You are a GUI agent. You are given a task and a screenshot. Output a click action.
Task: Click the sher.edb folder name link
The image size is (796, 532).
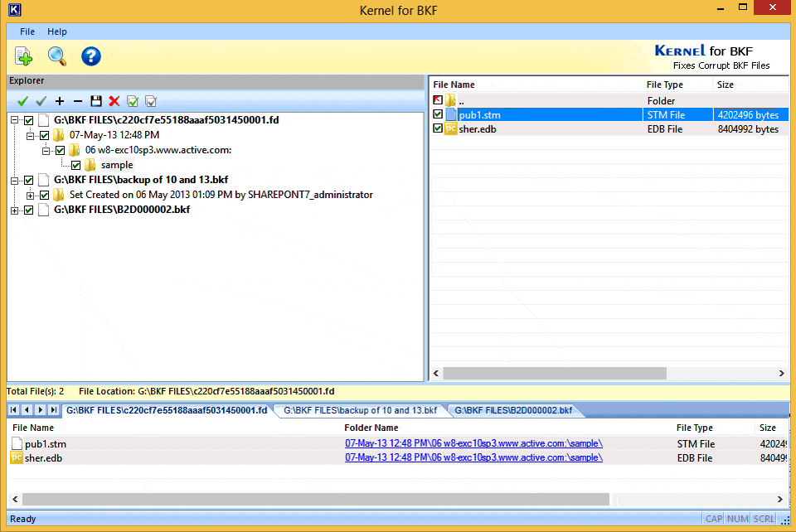point(473,457)
